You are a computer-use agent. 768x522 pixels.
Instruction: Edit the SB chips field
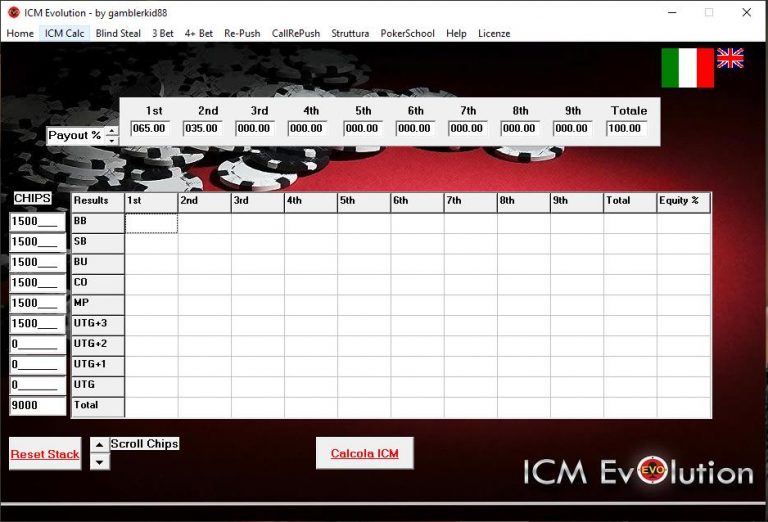point(38,242)
